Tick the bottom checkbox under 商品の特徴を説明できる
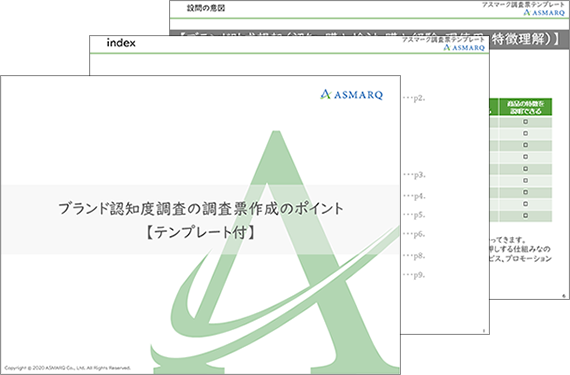 [x=525, y=215]
